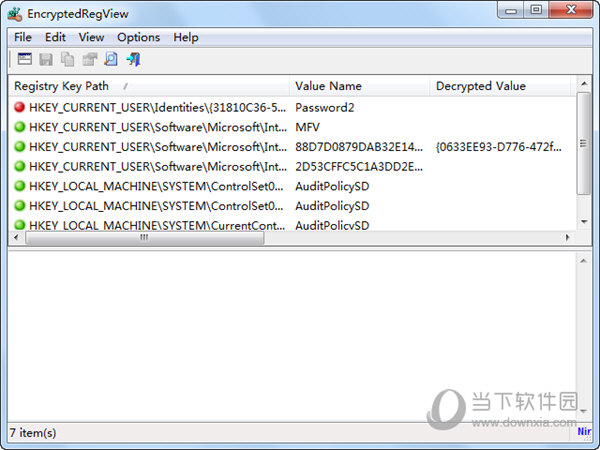Click the Advanced Options toolbar icon

coord(25,59)
